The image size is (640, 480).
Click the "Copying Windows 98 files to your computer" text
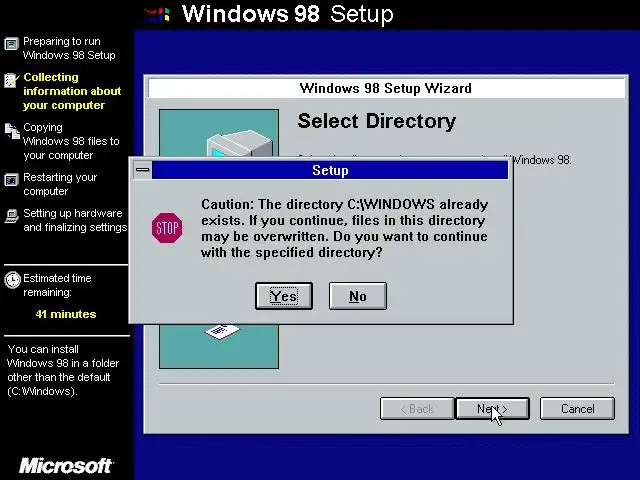point(71,141)
